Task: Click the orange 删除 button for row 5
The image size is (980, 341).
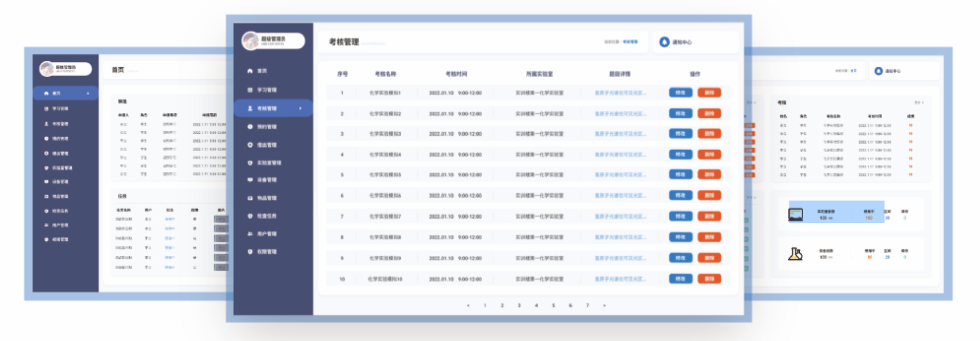Action: (709, 175)
